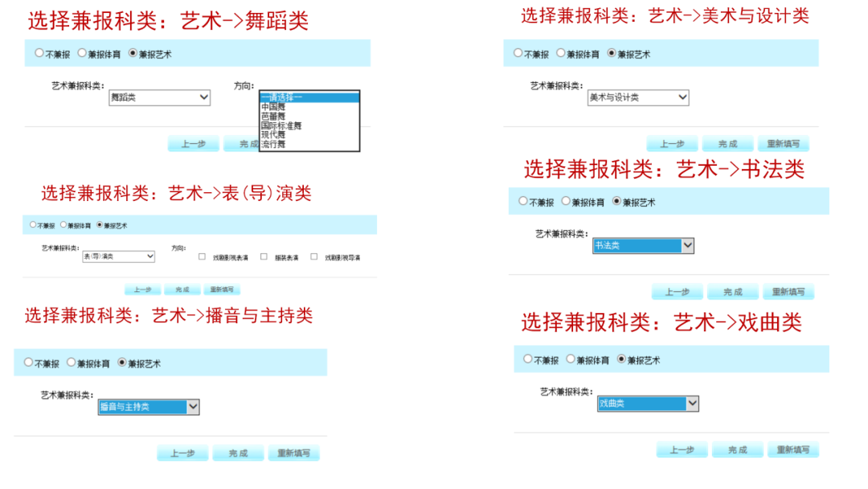Enable the 服装表演 checkbox
Screen dimensions: 868x489
[x=263, y=256]
